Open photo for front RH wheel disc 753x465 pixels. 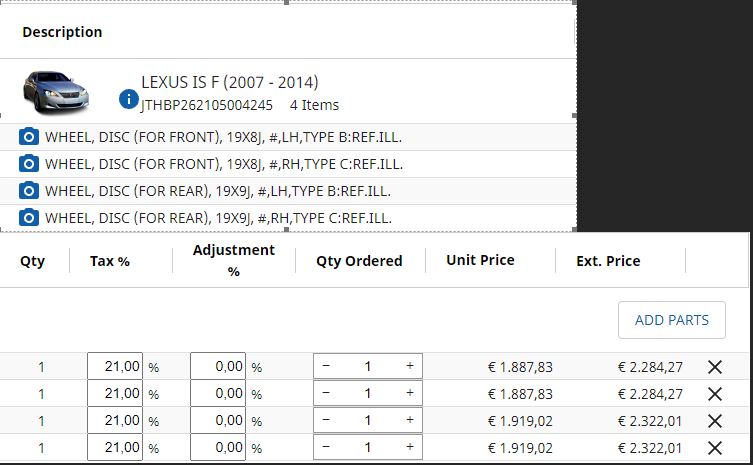(30, 164)
